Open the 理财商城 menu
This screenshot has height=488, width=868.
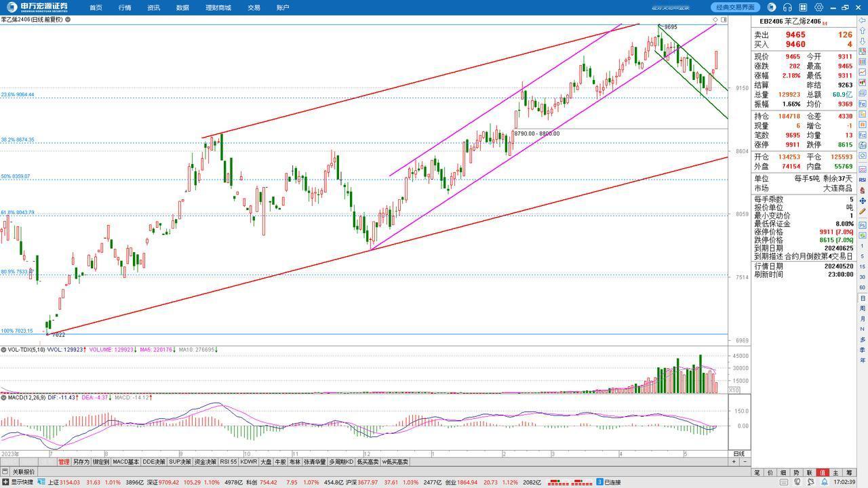[x=218, y=7]
